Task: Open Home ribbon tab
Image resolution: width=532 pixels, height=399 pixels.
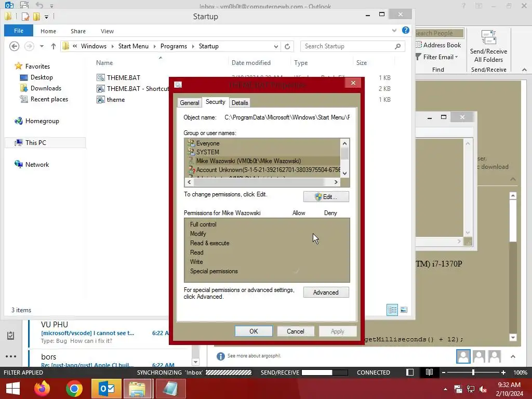Action: click(x=48, y=31)
